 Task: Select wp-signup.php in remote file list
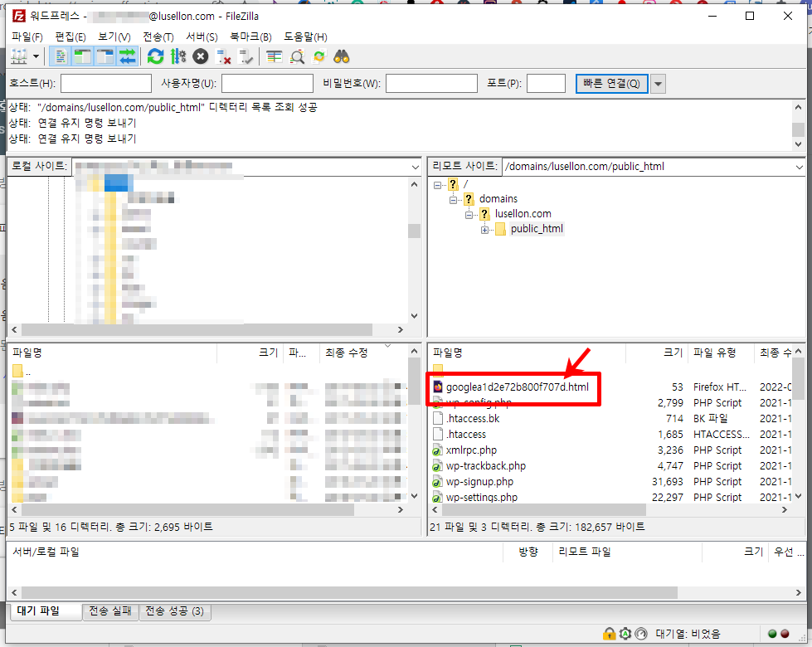[x=479, y=482]
